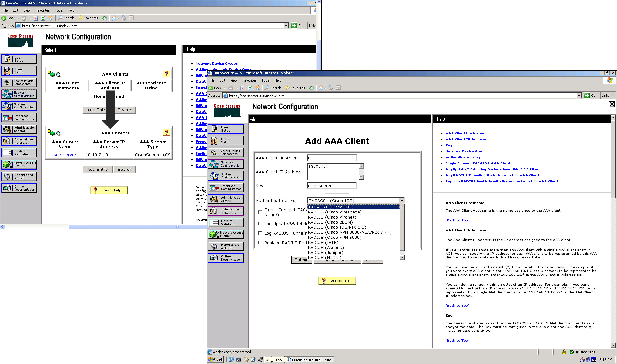Click down arrow of protocol list scrollbar

(402, 257)
